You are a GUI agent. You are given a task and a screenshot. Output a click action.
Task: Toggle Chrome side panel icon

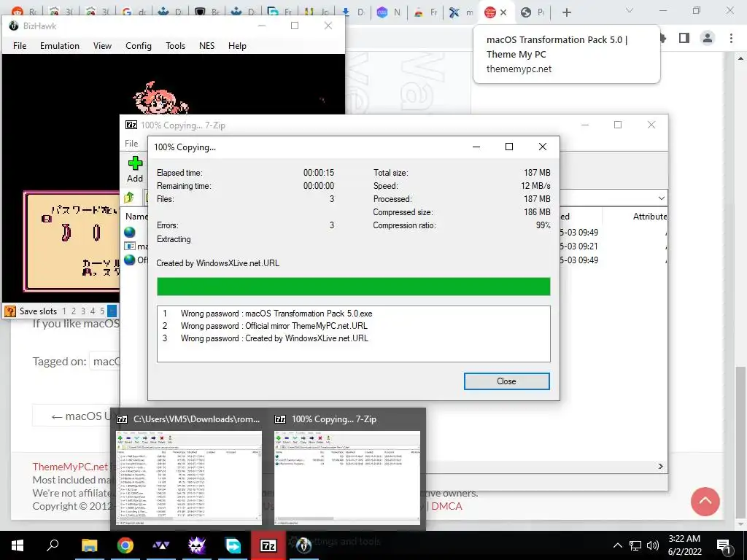(x=684, y=38)
